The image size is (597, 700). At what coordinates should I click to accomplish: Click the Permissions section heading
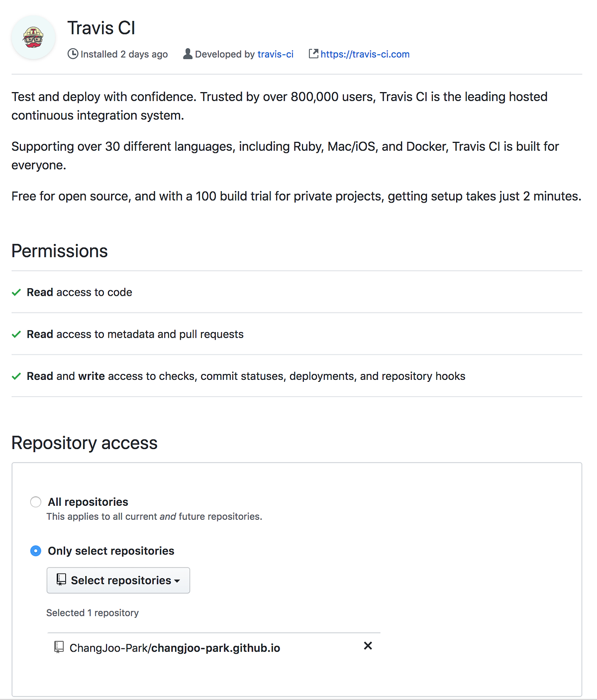pyautogui.click(x=59, y=251)
